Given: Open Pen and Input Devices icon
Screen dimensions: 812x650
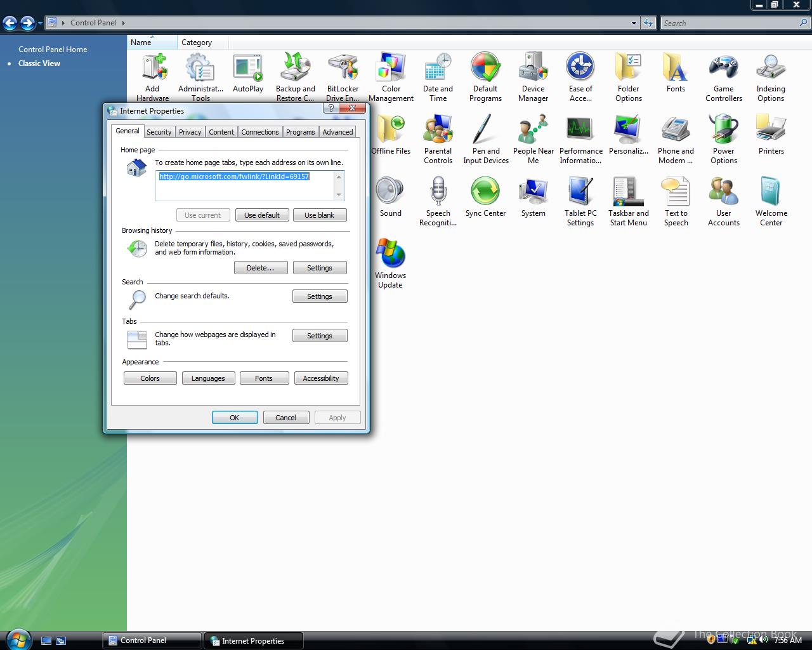Looking at the screenshot, I should tap(486, 139).
